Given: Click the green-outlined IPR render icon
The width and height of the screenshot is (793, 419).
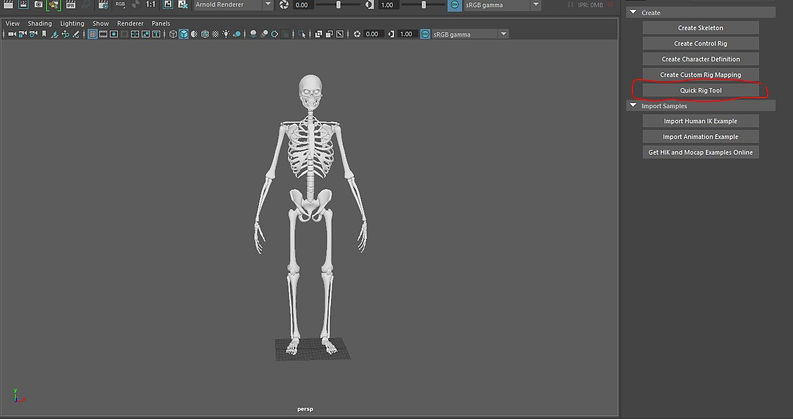Looking at the screenshot, I should point(54,5).
